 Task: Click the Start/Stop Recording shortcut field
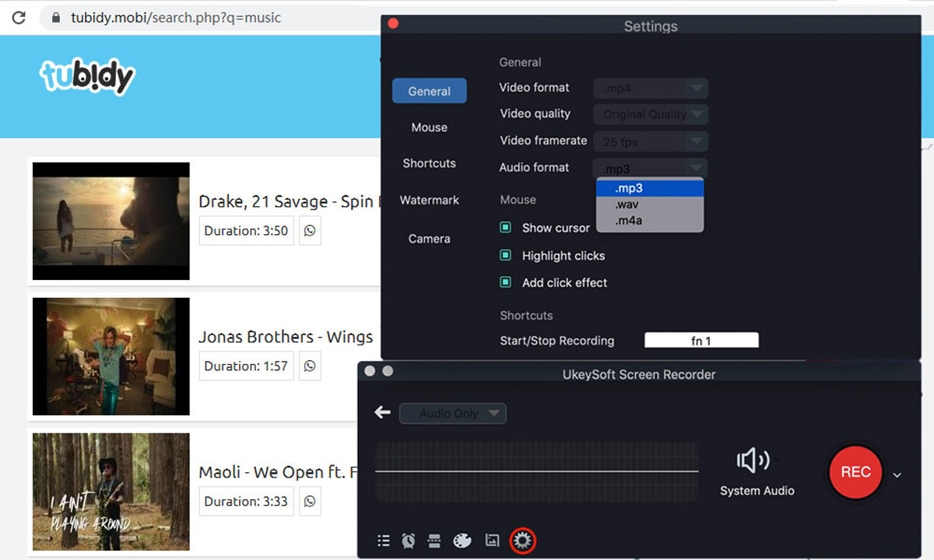[x=701, y=341]
